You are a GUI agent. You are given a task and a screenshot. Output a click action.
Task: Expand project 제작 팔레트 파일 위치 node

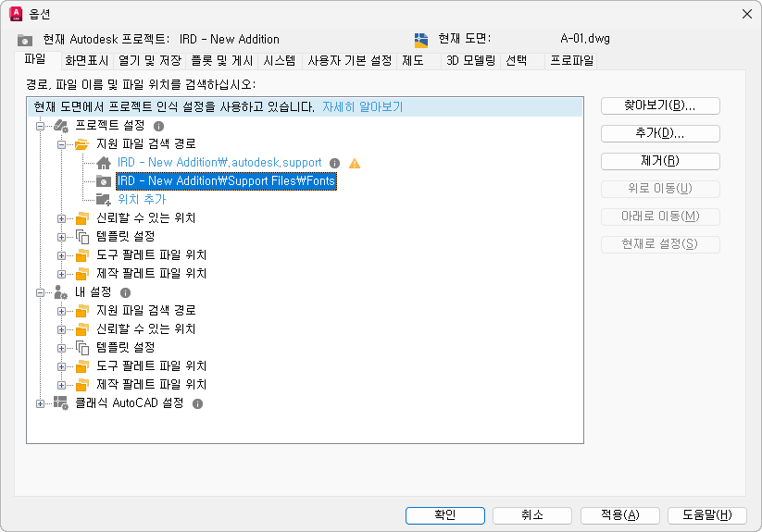point(61,274)
